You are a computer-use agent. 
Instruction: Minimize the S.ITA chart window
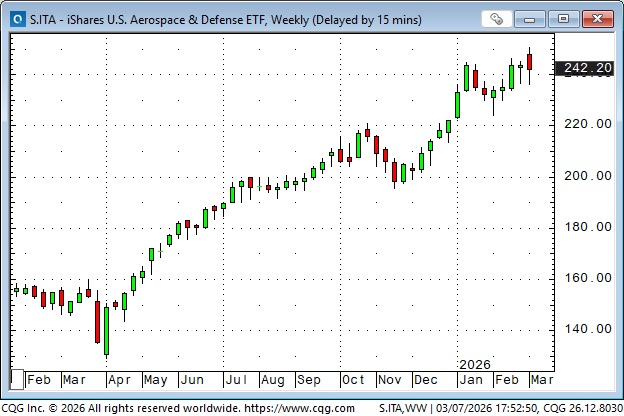tap(535, 18)
